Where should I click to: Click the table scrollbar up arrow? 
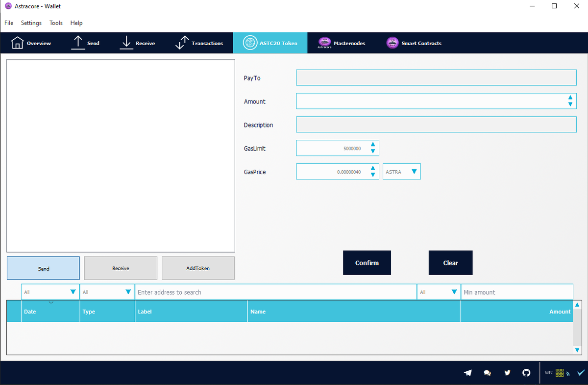tap(577, 305)
